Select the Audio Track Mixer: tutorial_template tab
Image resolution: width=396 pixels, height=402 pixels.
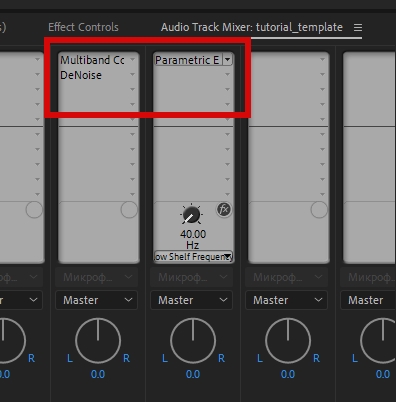click(252, 27)
